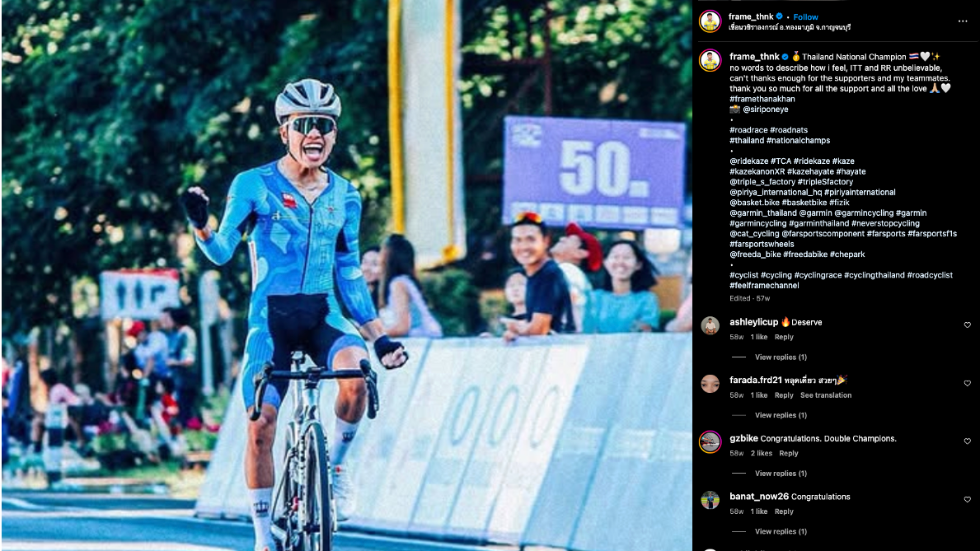Expand replies under farada.frd21's comment
The height and width of the screenshot is (551, 980).
(x=781, y=415)
